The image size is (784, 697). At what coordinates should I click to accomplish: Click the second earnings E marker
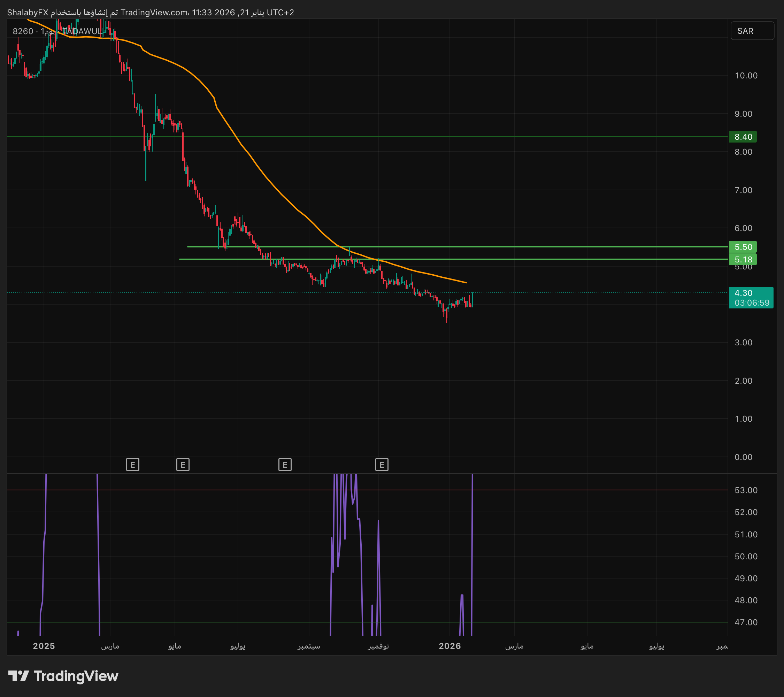(x=183, y=465)
